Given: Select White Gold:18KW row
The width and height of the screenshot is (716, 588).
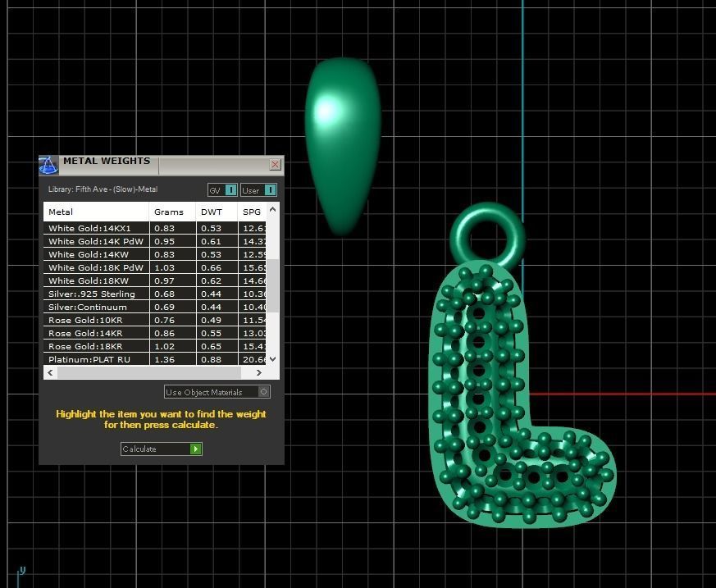Looking at the screenshot, I should tap(155, 280).
